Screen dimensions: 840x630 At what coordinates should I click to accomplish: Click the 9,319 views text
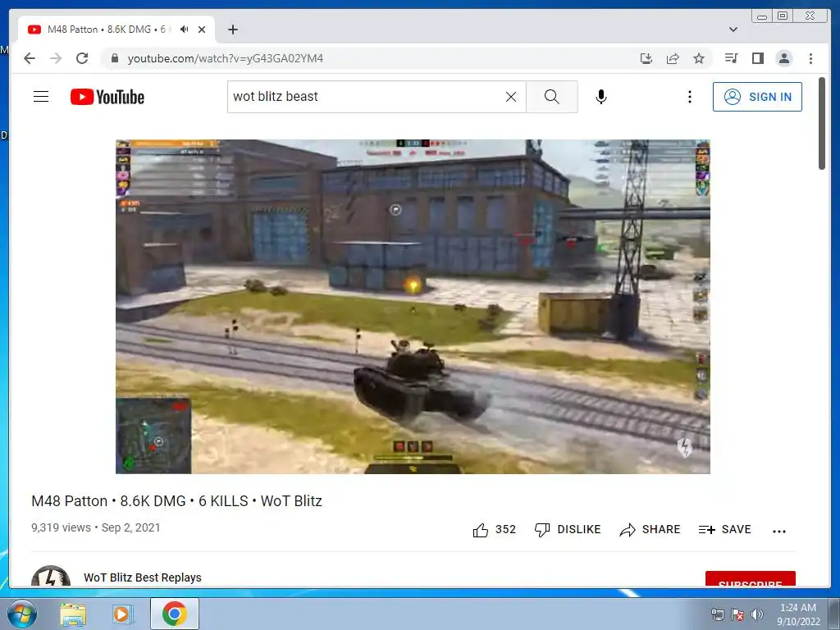pos(61,527)
